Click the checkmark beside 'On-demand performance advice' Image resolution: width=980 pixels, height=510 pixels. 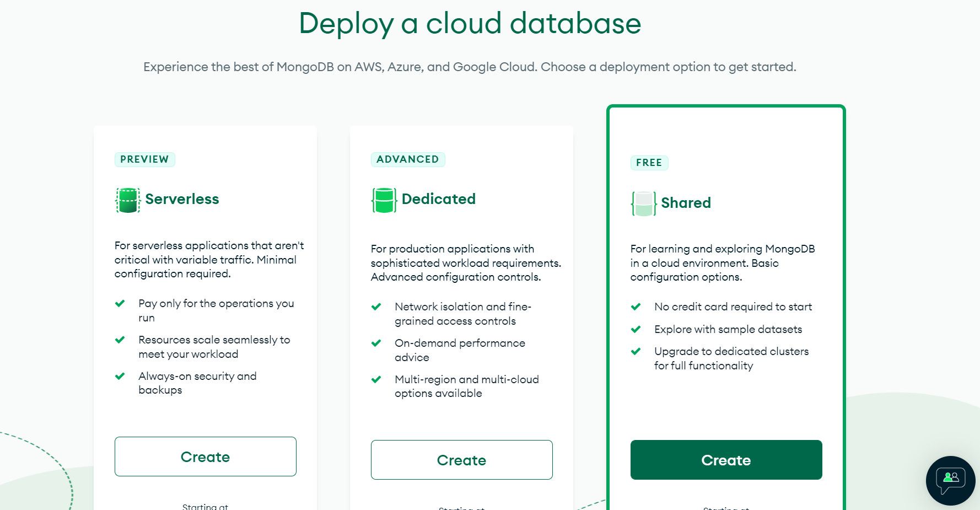(377, 342)
